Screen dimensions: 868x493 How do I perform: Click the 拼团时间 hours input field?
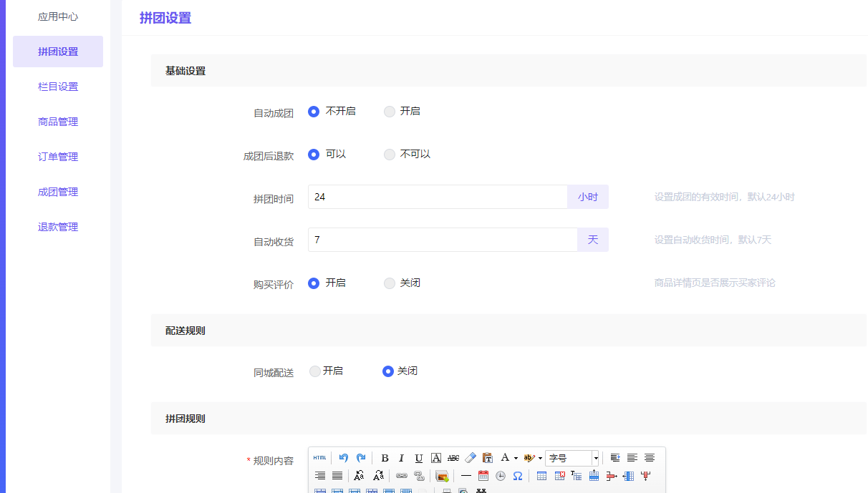point(437,197)
